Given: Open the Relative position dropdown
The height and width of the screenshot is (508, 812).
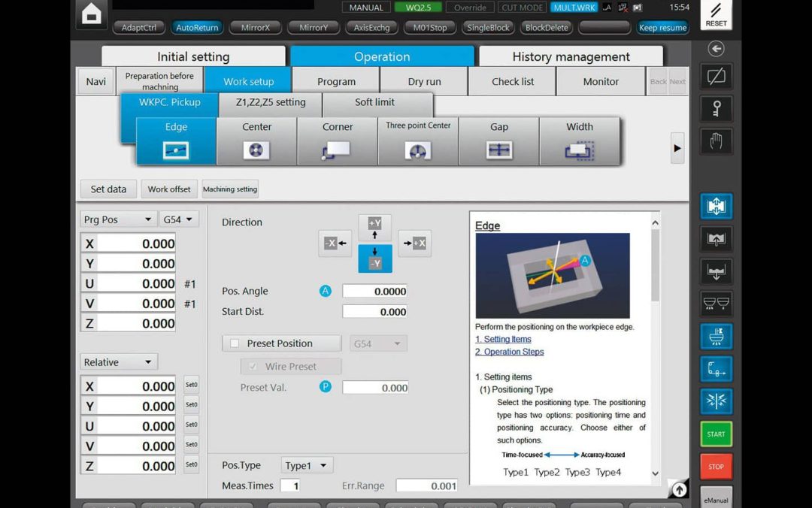Looking at the screenshot, I should point(119,362).
